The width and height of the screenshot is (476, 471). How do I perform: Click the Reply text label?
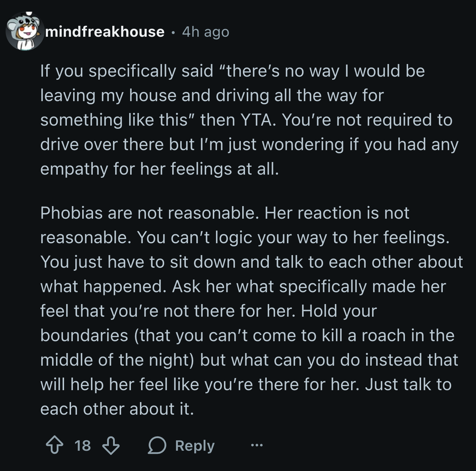(195, 446)
